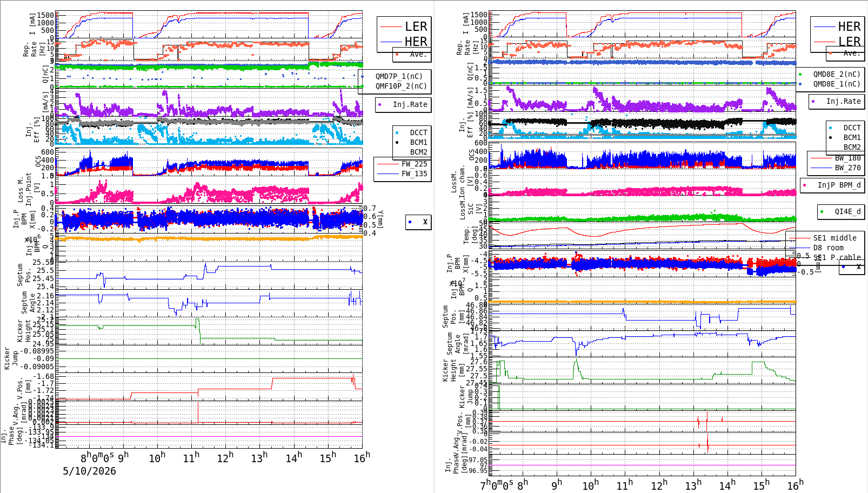This screenshot has height=493, width=868.
Task: Click the 10h tick label on left plot
Action: tap(157, 458)
